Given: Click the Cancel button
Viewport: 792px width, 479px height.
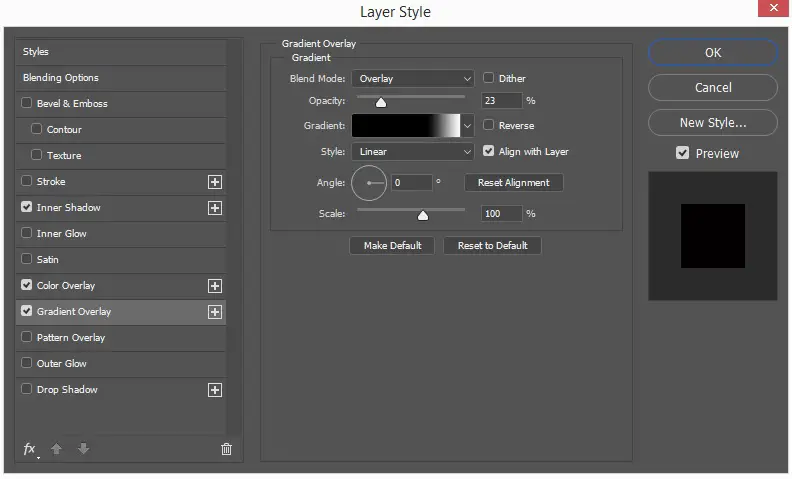Looking at the screenshot, I should pyautogui.click(x=713, y=87).
